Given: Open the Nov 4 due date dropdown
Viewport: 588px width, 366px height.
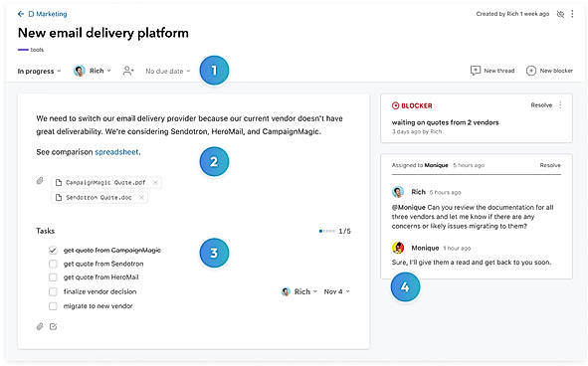Looking at the screenshot, I should pos(336,291).
